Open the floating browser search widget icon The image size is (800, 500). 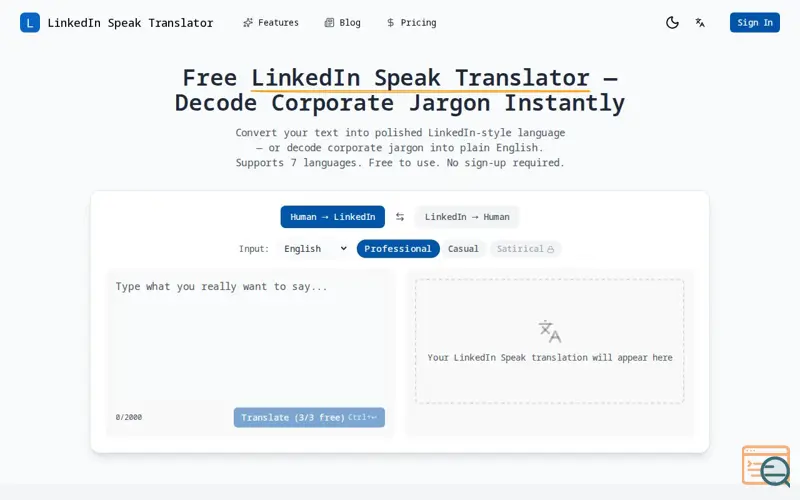766,465
